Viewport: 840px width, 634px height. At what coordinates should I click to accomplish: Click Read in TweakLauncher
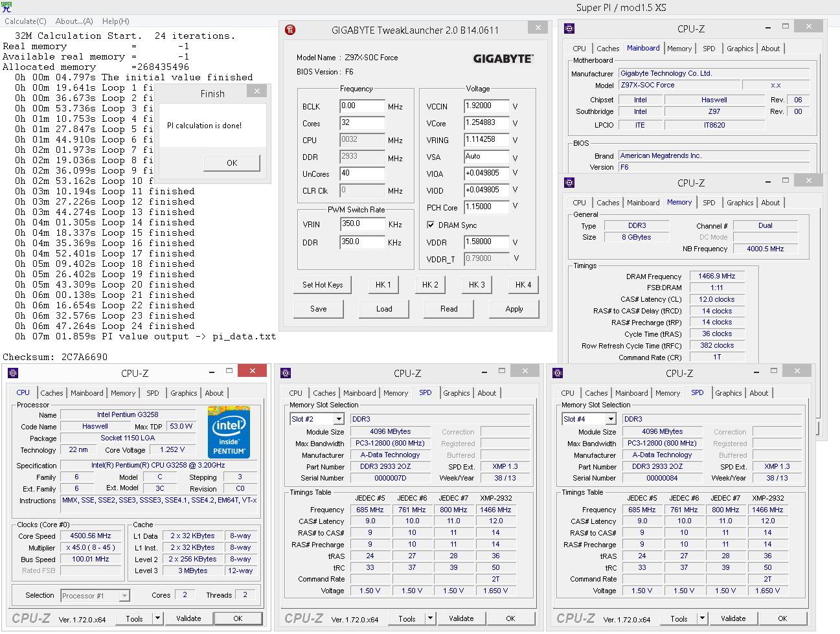[449, 309]
